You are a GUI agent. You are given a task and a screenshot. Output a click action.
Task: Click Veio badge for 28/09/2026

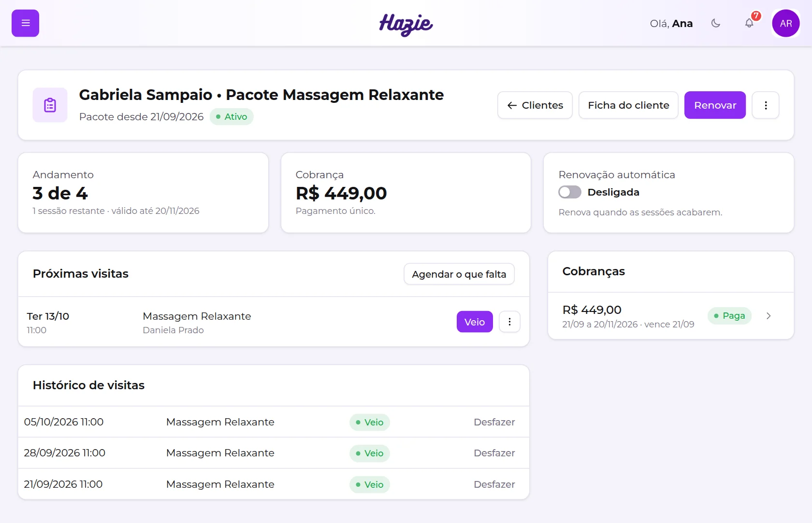point(370,453)
